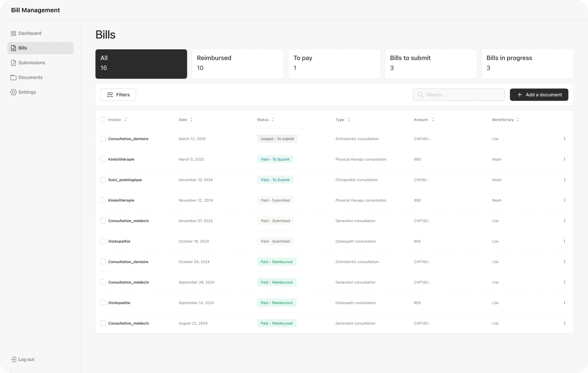Tick the checkbox next to Suivi_podologique
The image size is (588, 373).
103,179
